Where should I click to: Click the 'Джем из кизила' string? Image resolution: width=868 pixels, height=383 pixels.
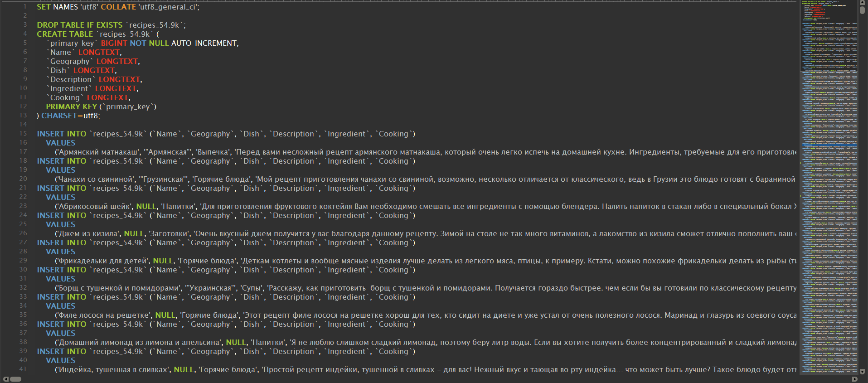click(89, 233)
